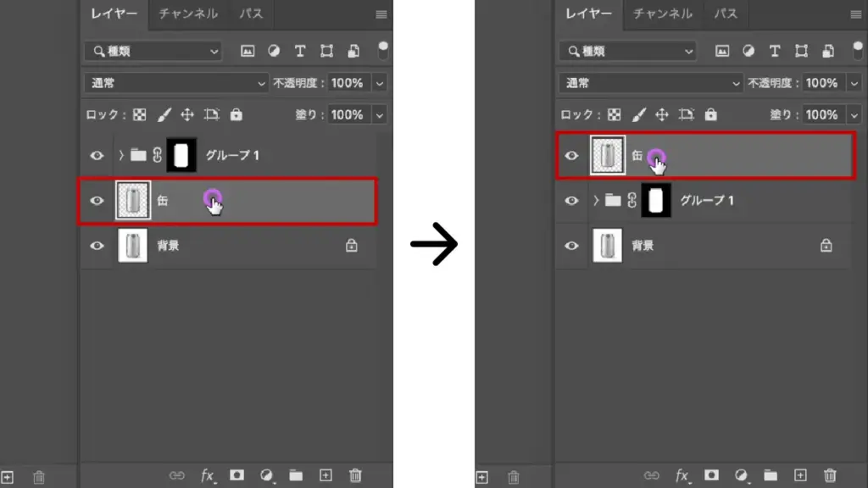Click new adjustment layer icon in left panel
868x488 pixels.
pos(267,475)
